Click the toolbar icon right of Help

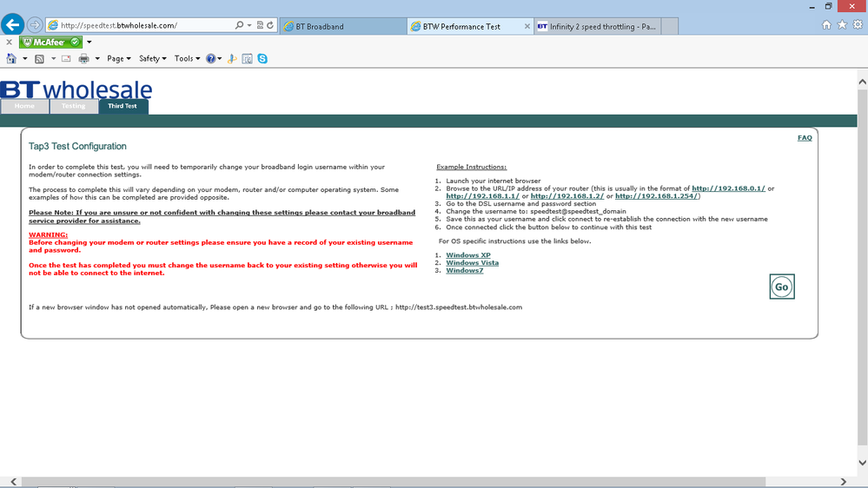pos(233,59)
